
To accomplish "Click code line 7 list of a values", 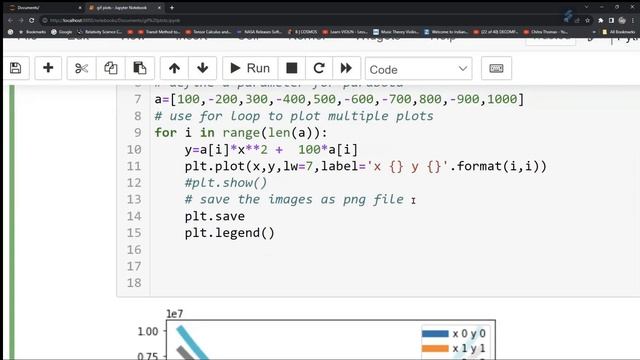I will point(339,99).
